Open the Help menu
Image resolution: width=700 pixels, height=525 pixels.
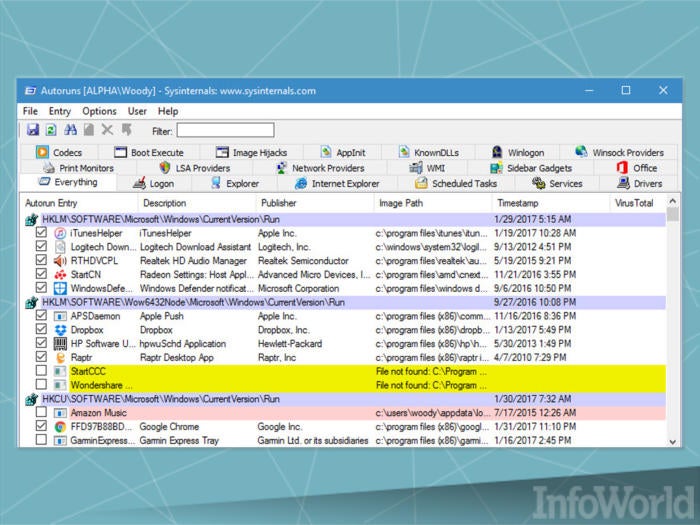click(x=168, y=111)
